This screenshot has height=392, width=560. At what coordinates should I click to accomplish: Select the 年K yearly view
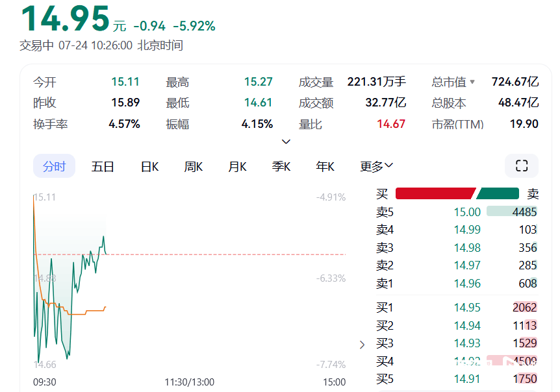(324, 166)
